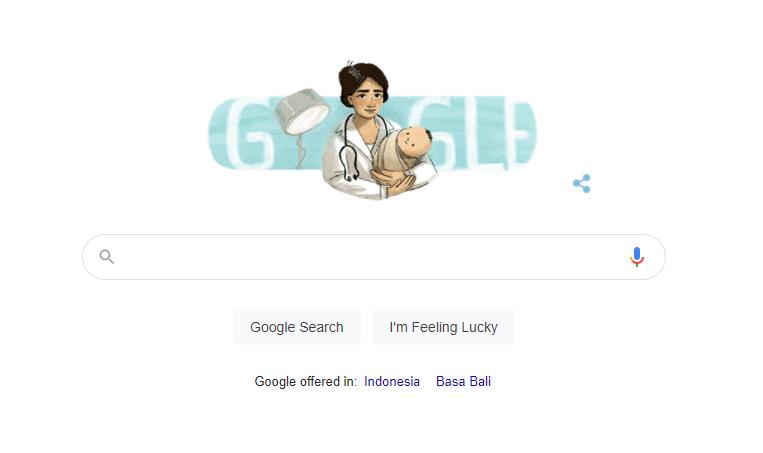Click the Google Search button
The width and height of the screenshot is (763, 453).
point(297,327)
